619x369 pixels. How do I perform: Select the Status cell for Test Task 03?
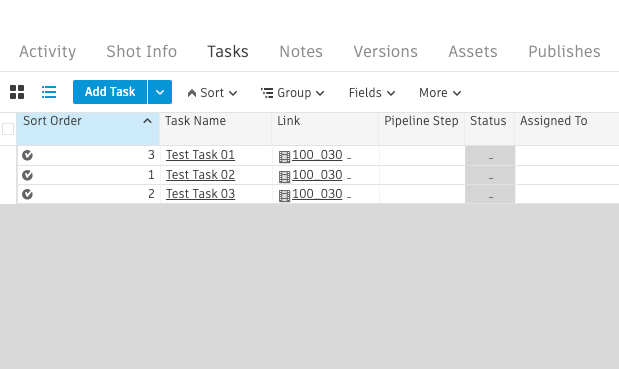[x=490, y=195]
